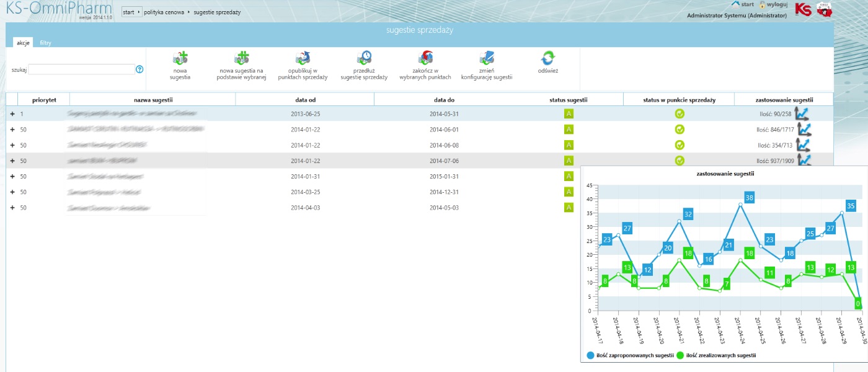The image size is (868, 372).
Task: Open 'polityka cenowa' breadcrumb link
Action: 164,12
